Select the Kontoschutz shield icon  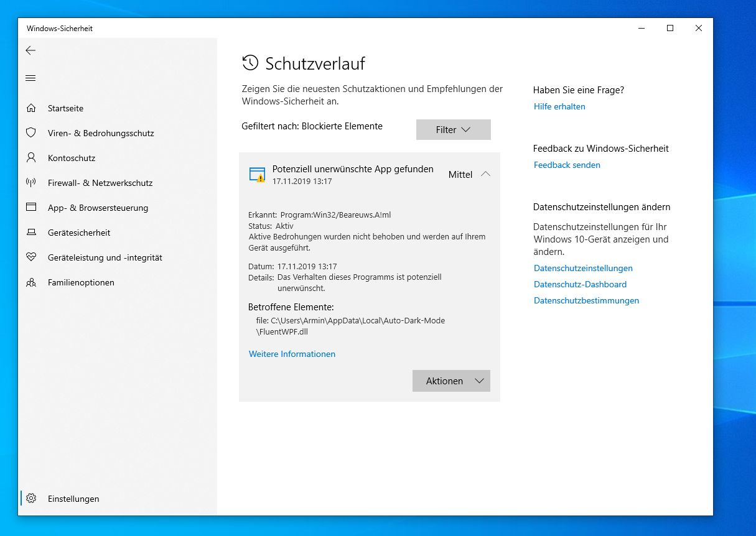pos(30,157)
